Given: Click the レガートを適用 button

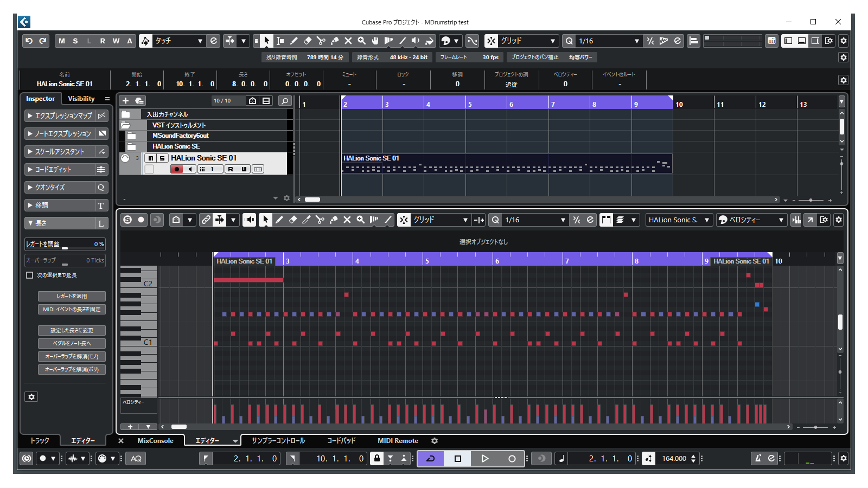Looking at the screenshot, I should (x=72, y=296).
